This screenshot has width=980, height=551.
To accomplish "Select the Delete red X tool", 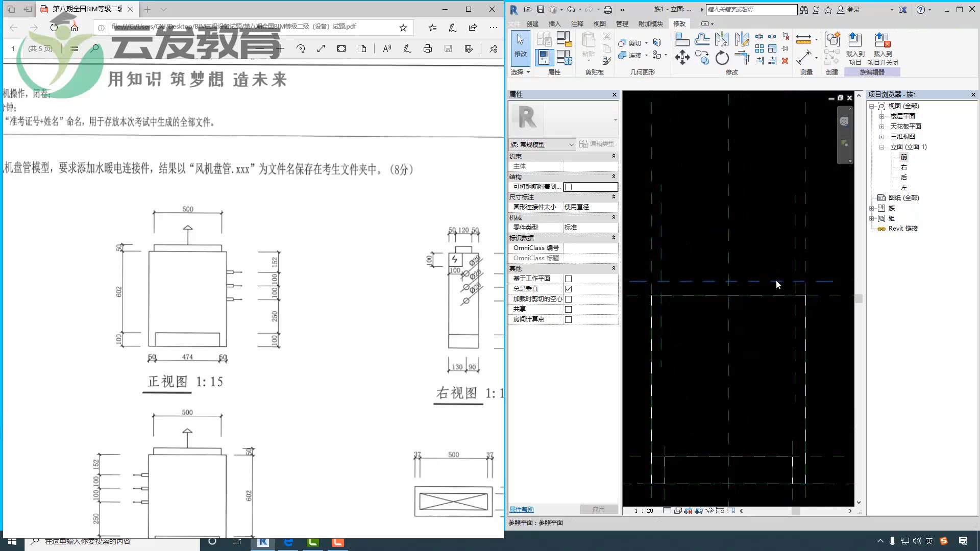I will click(x=785, y=60).
